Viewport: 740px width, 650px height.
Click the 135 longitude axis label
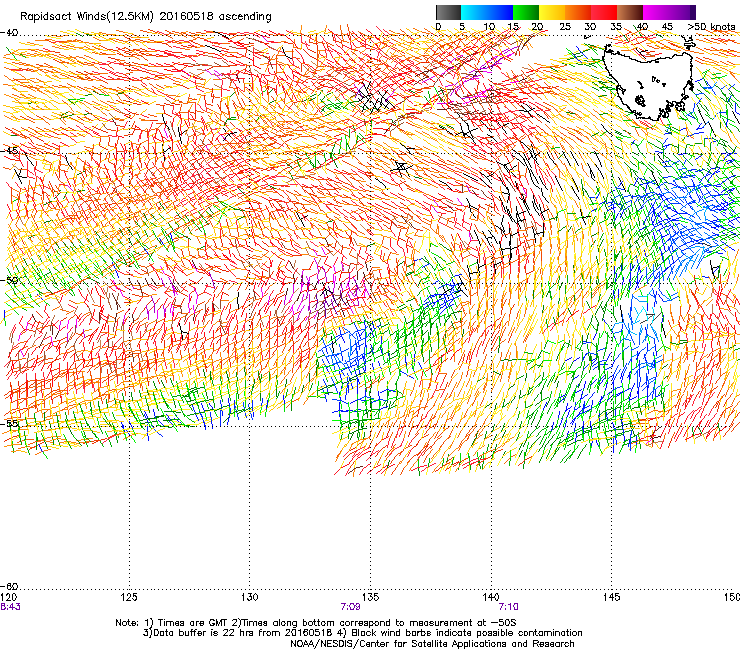pyautogui.click(x=370, y=597)
